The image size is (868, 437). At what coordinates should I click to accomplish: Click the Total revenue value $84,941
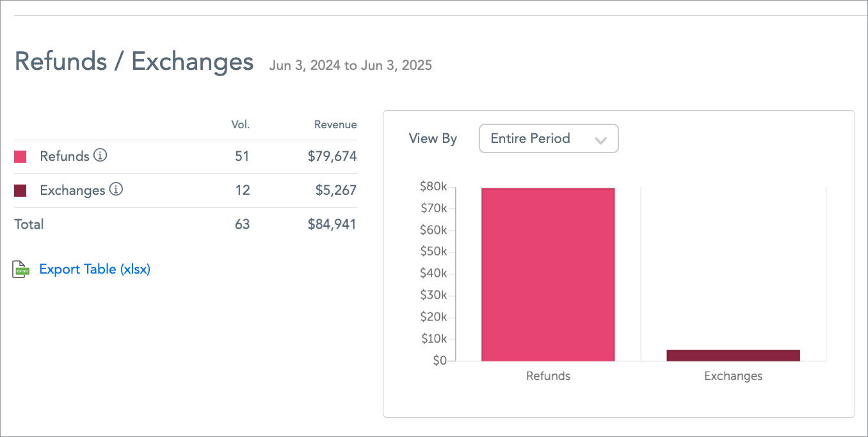click(332, 224)
